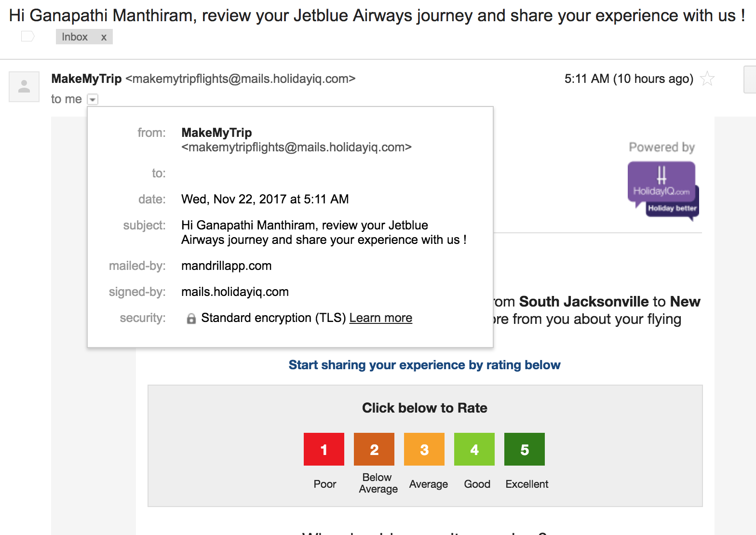
Task: Choose the orange 3 Average rating
Action: 424,449
